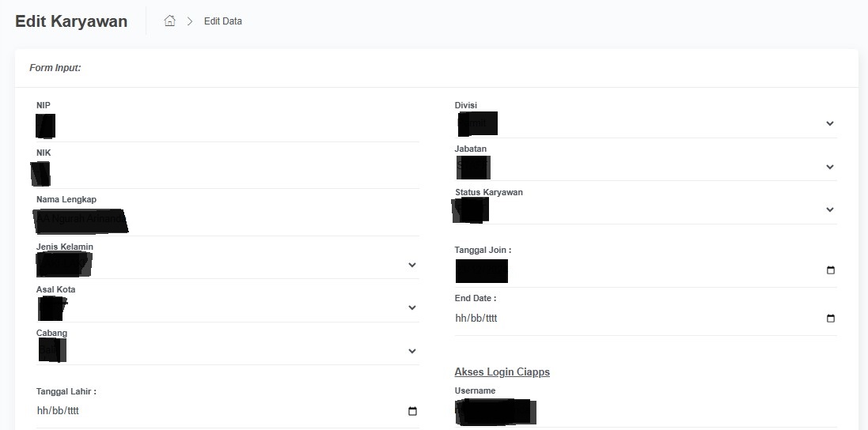Viewport: 868px width, 430px height.
Task: Expand the Jenis Kelamin dropdown
Action: [x=412, y=265]
